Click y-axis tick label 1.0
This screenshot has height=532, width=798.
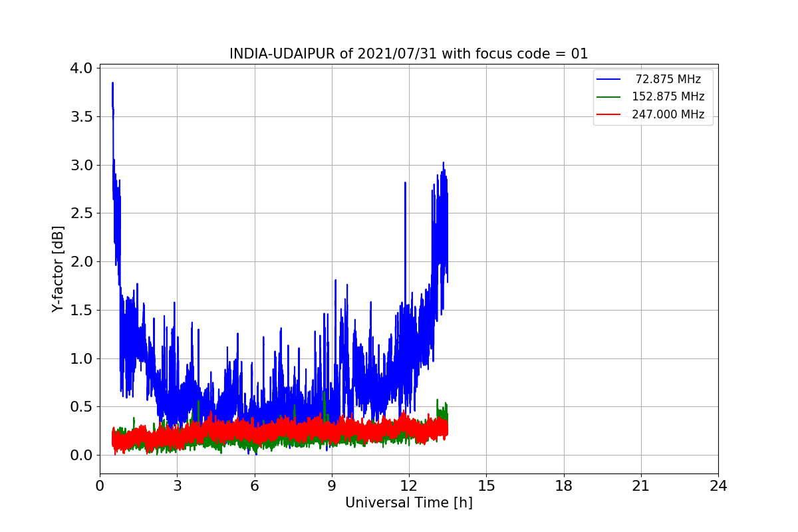point(81,358)
